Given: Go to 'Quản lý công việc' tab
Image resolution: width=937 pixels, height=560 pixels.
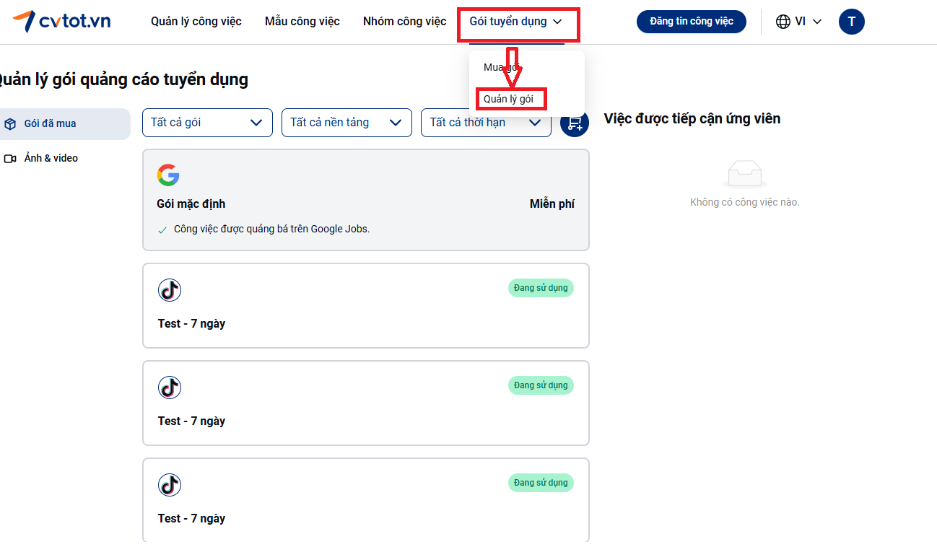Looking at the screenshot, I should [x=196, y=22].
